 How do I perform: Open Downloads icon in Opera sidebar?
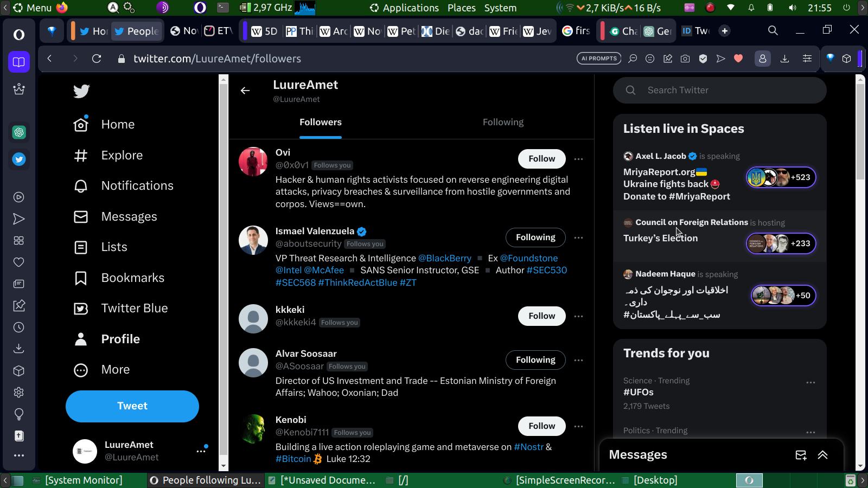click(19, 349)
